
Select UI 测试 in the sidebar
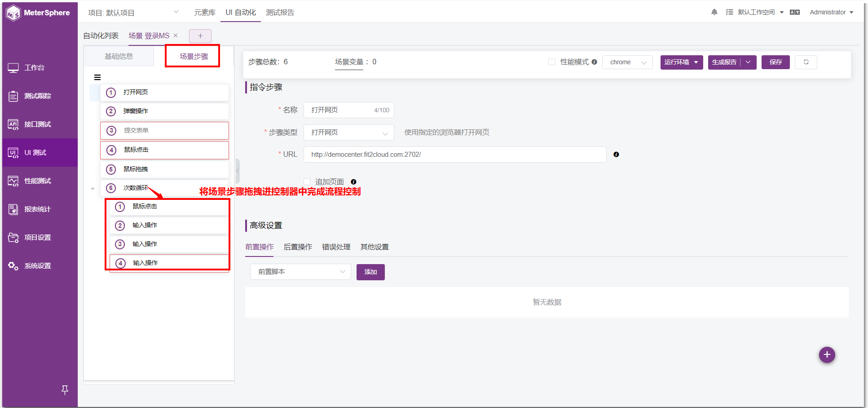click(40, 153)
